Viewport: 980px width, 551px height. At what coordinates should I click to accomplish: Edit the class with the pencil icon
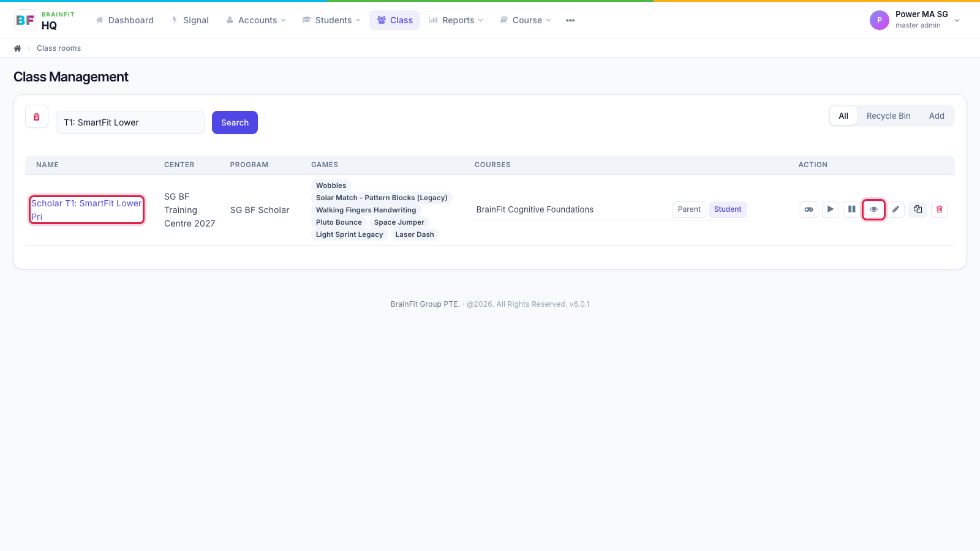pyautogui.click(x=895, y=209)
